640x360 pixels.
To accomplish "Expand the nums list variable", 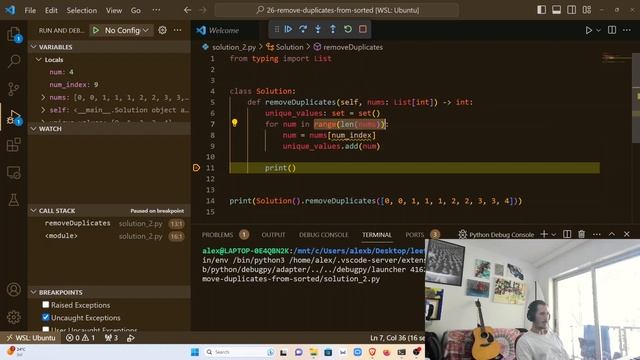I will click(x=43, y=98).
